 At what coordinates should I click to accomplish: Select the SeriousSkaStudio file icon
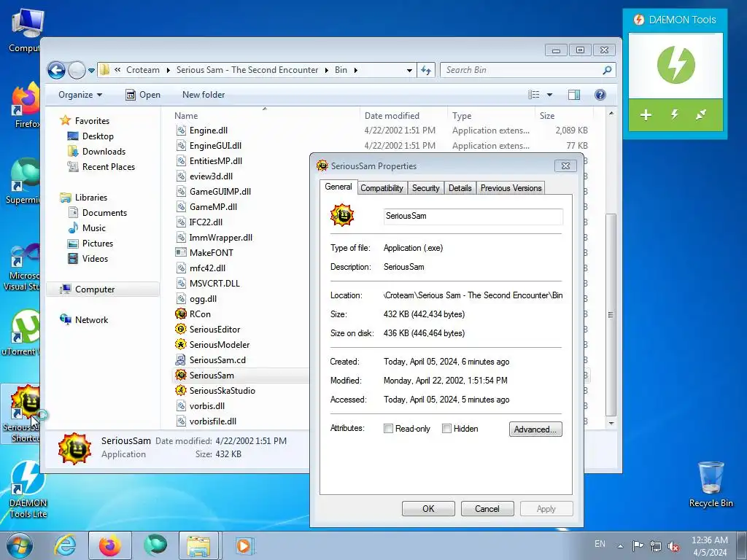pyautogui.click(x=181, y=391)
